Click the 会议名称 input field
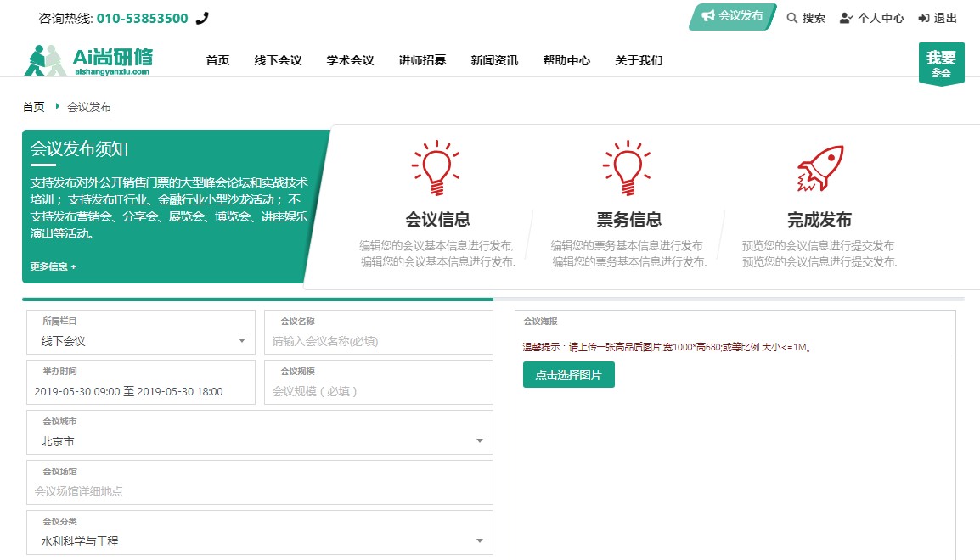Viewport: 980px width, 560px height. coord(379,341)
